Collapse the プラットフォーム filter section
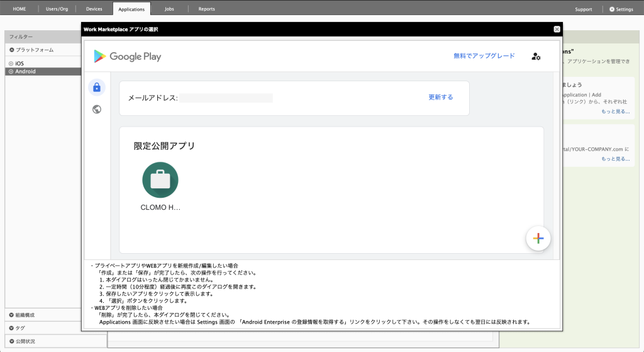The width and height of the screenshot is (644, 352). click(12, 50)
